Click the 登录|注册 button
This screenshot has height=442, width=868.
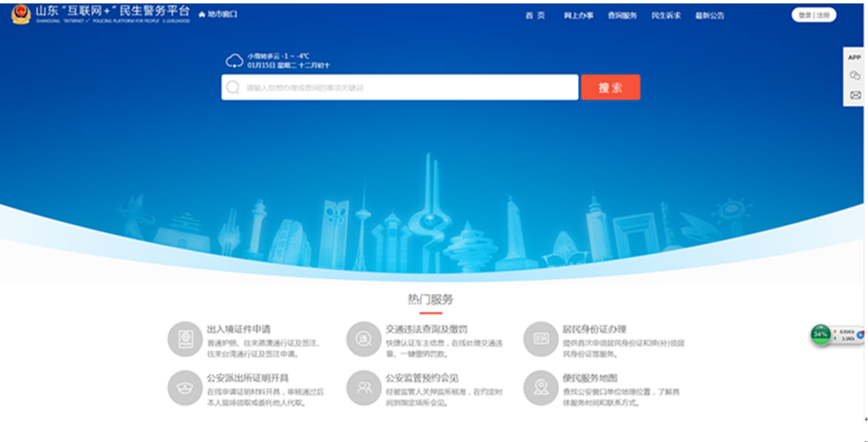pos(813,15)
